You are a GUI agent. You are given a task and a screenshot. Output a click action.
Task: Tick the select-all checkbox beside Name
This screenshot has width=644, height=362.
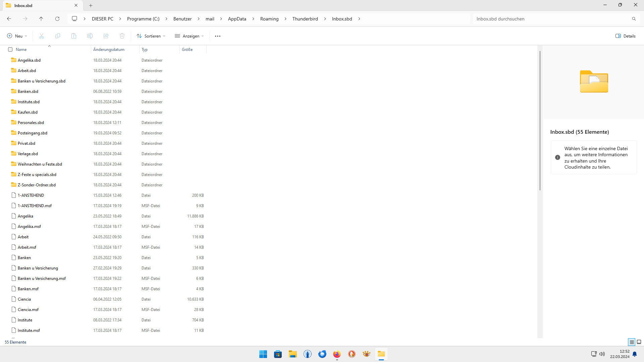pos(10,49)
